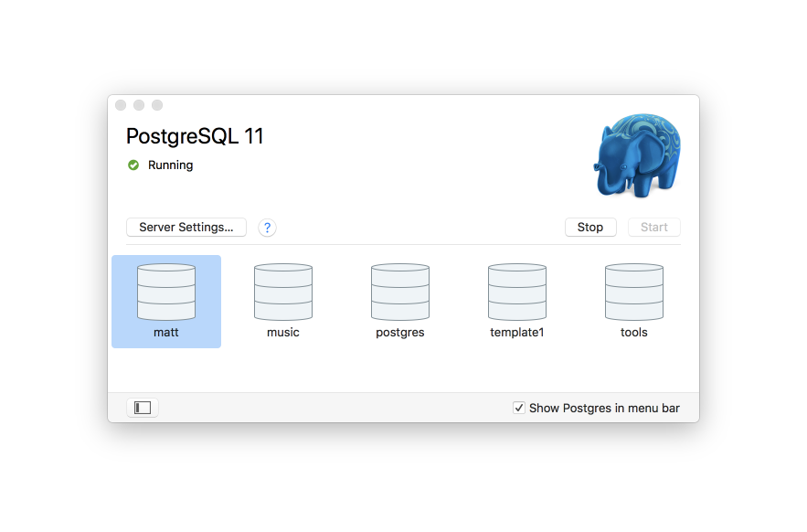Click the PostgreSQL 11 title

pos(195,136)
